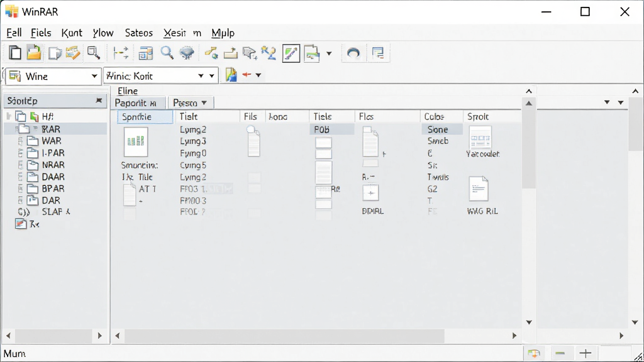
Task: Click the box with magnifier toolbar icon
Action: (x=94, y=53)
